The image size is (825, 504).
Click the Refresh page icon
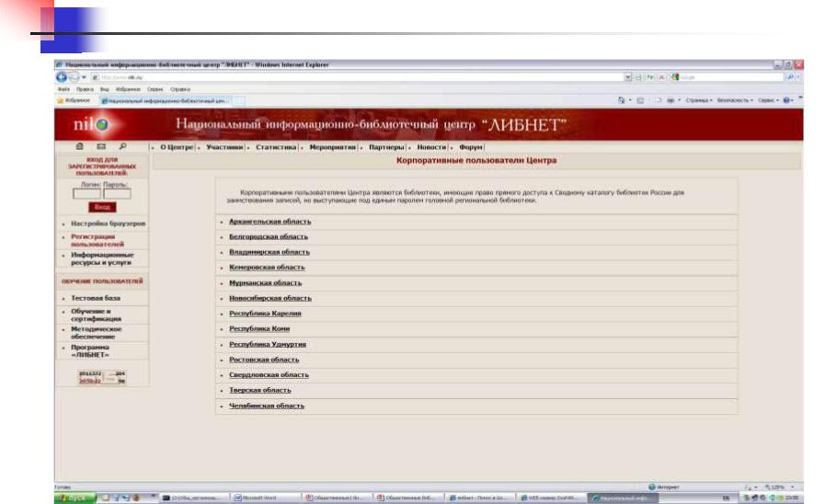(650, 77)
